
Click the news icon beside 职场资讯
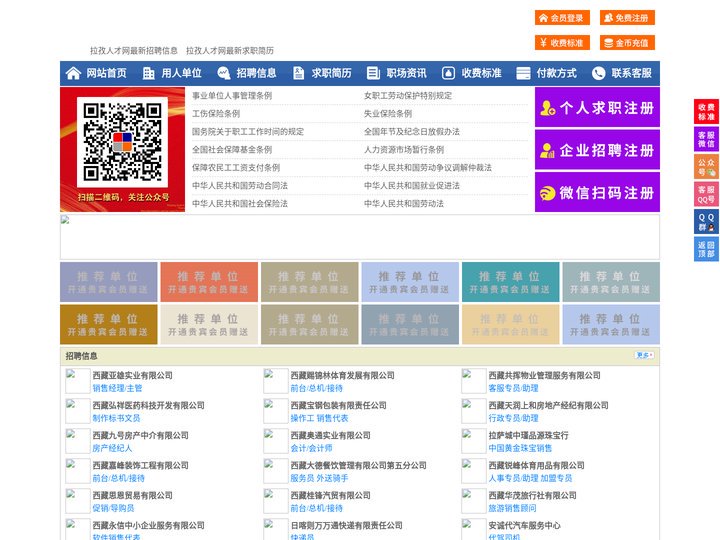[373, 73]
